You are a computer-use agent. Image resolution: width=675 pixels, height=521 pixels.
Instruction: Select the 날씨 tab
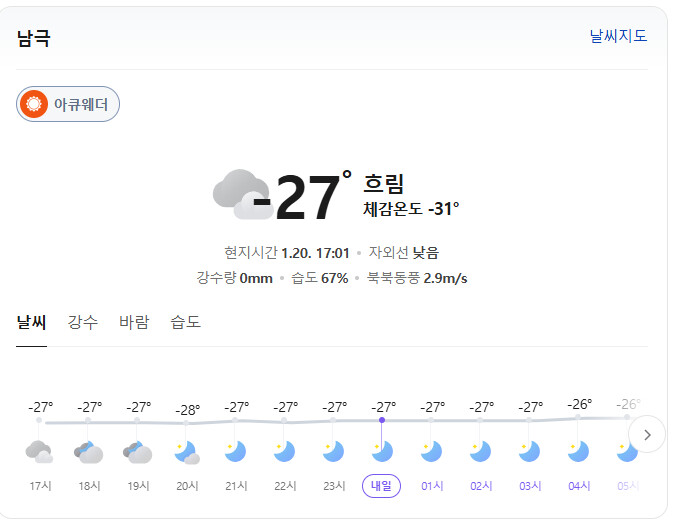[31, 322]
